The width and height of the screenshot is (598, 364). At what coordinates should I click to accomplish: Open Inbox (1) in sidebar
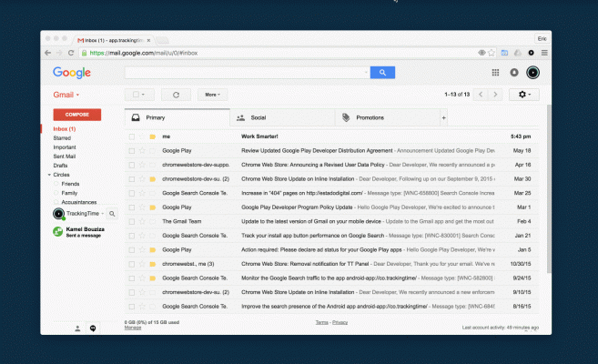click(x=65, y=129)
